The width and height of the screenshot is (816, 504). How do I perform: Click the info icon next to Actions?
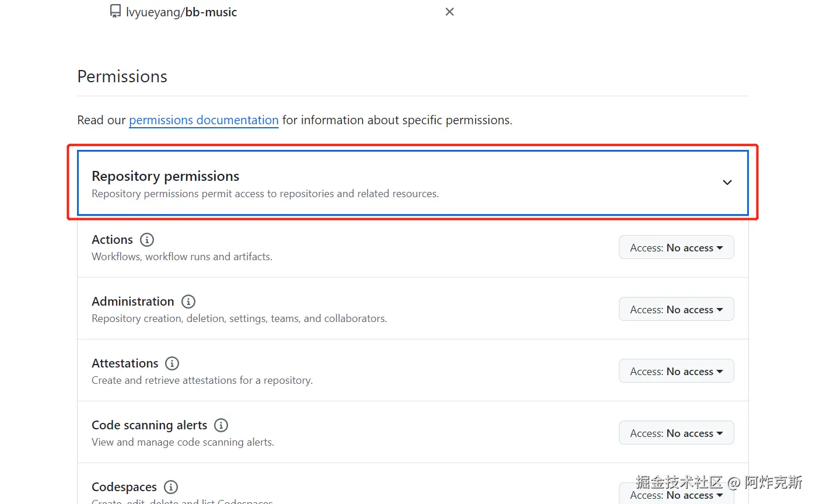click(x=147, y=240)
